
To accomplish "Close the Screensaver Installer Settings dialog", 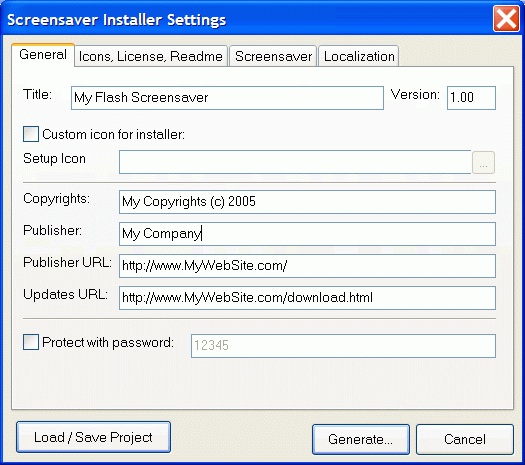I will pos(506,19).
